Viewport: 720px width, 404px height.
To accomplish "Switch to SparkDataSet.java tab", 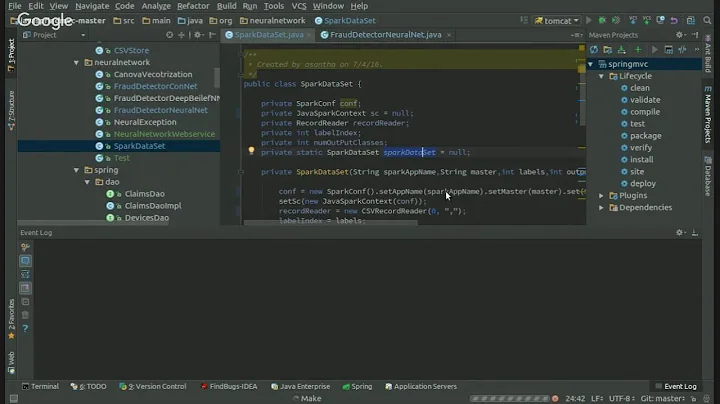I will coord(269,35).
